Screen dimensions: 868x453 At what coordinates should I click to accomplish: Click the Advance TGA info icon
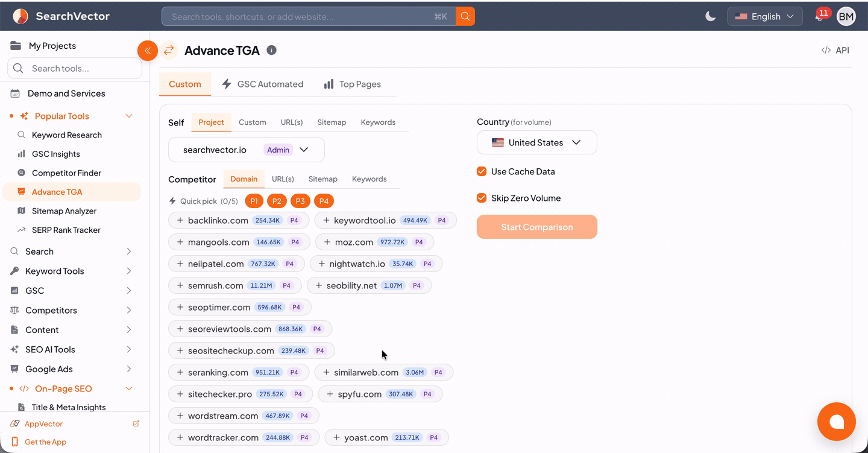pyautogui.click(x=271, y=50)
